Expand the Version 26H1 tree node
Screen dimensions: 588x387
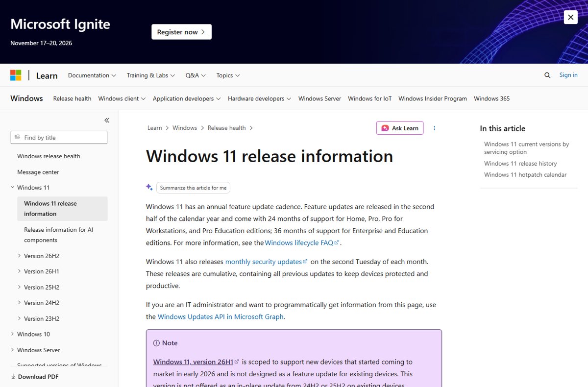click(x=19, y=271)
